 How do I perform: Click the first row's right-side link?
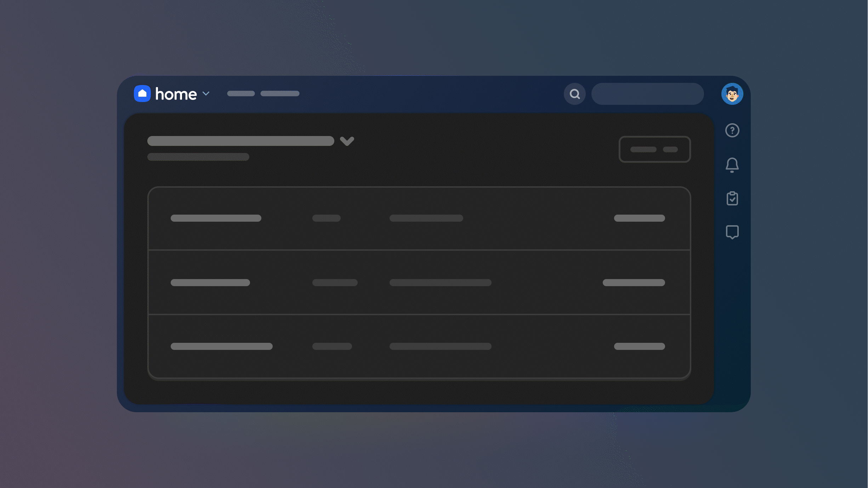[639, 218]
